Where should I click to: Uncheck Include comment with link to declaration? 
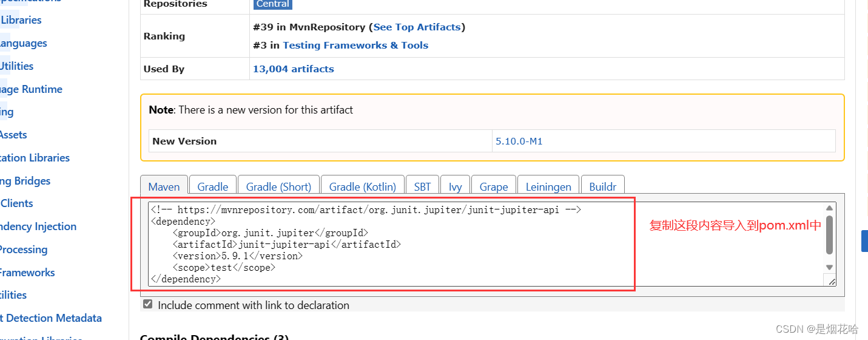tap(147, 305)
